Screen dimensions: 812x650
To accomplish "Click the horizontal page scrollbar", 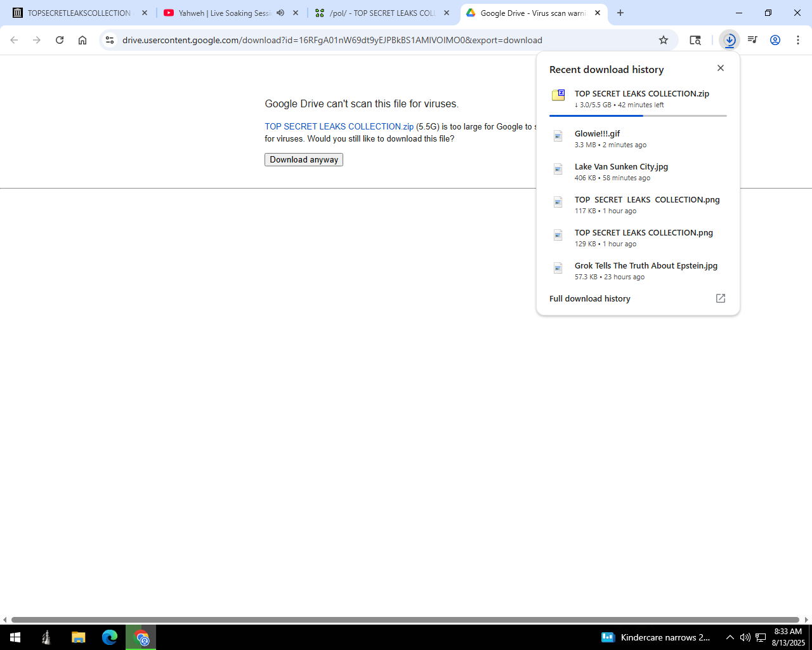I will point(405,620).
